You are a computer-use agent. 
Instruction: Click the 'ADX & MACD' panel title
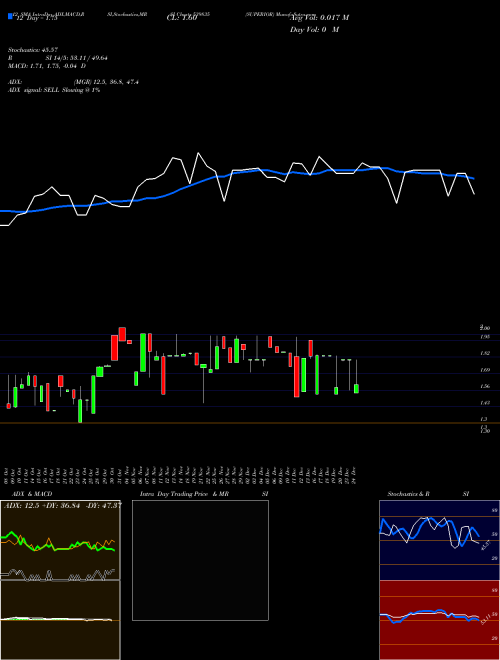point(32,494)
